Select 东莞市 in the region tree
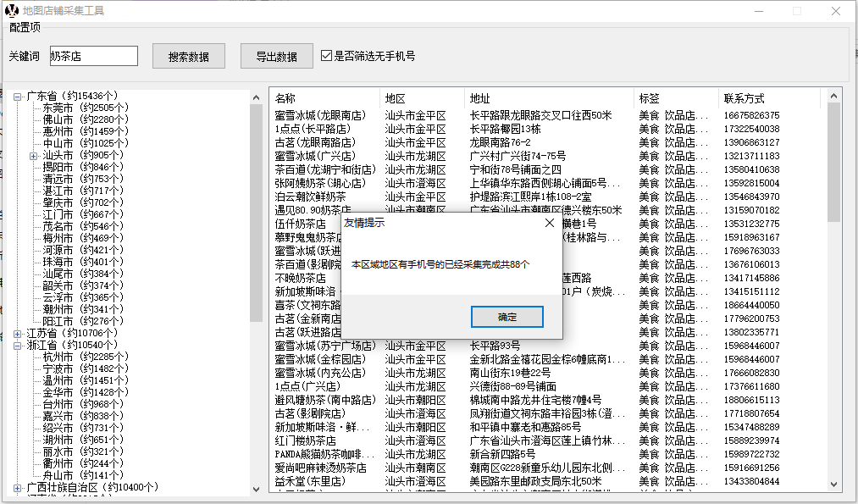The image size is (858, 504). tap(58, 108)
